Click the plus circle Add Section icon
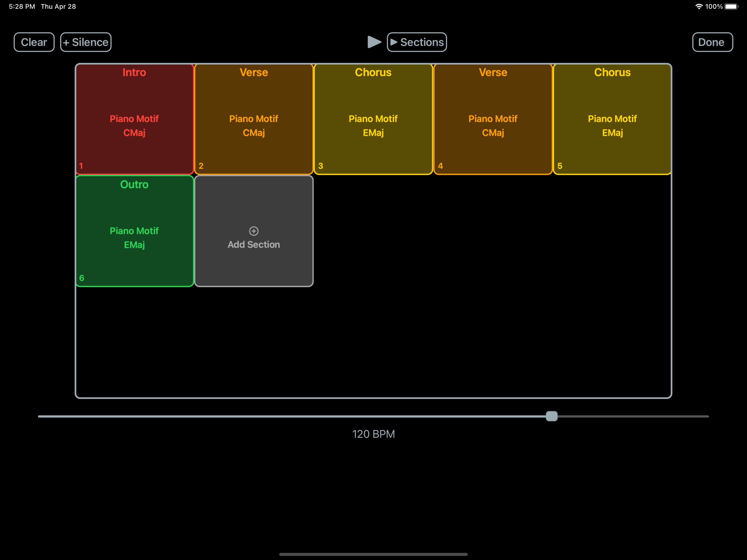 (254, 231)
